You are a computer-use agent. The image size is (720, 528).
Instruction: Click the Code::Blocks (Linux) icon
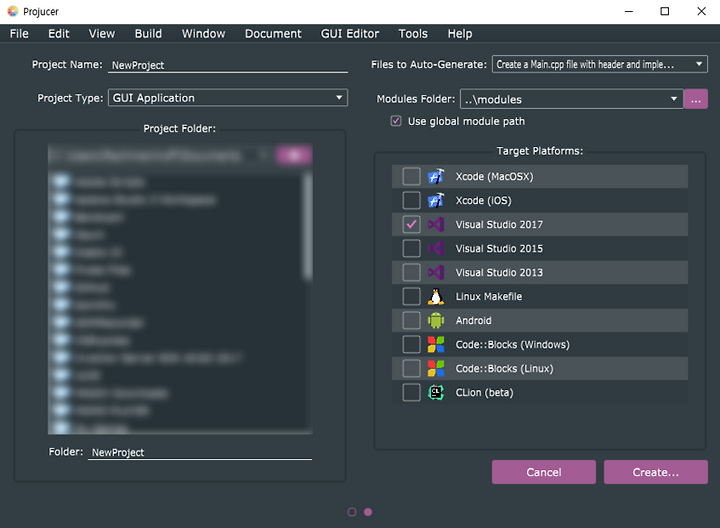[436, 368]
